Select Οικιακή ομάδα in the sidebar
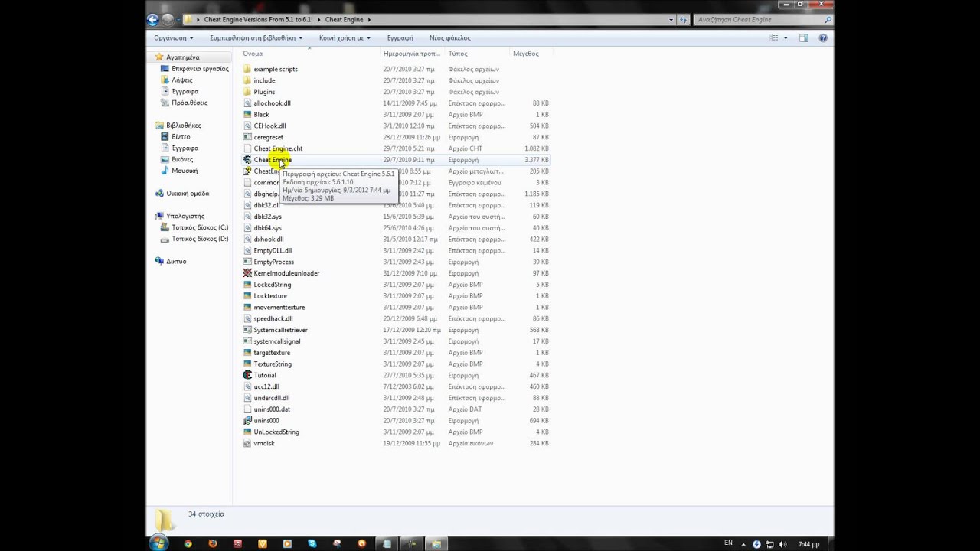 (x=188, y=194)
